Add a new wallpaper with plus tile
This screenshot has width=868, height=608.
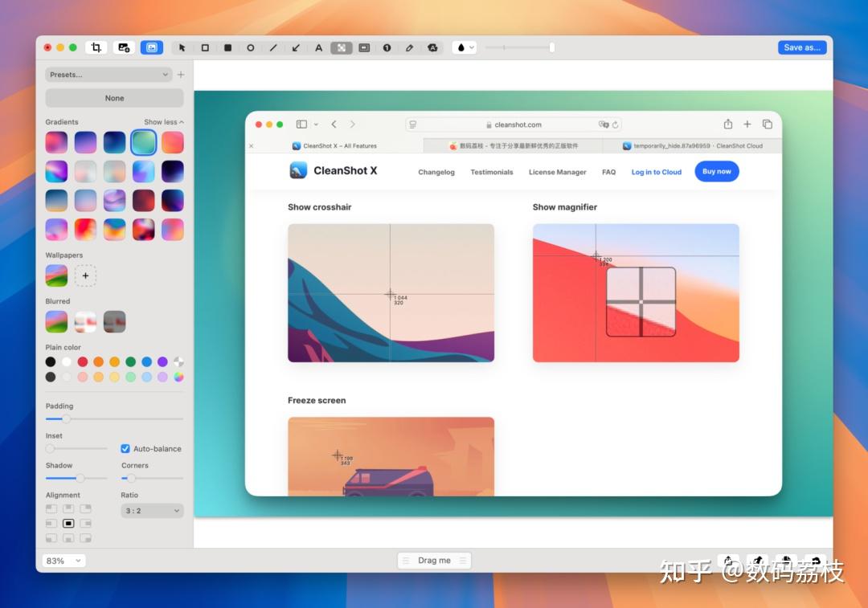(x=85, y=275)
